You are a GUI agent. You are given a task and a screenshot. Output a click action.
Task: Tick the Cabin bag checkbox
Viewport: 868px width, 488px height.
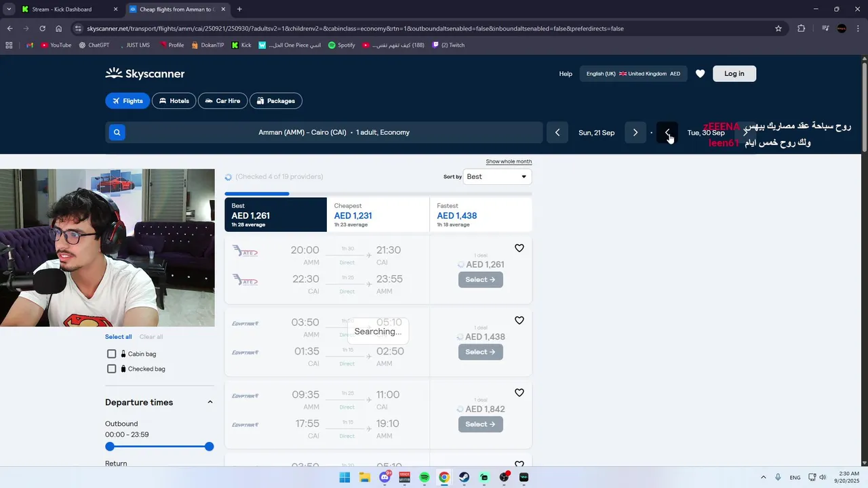pos(112,354)
